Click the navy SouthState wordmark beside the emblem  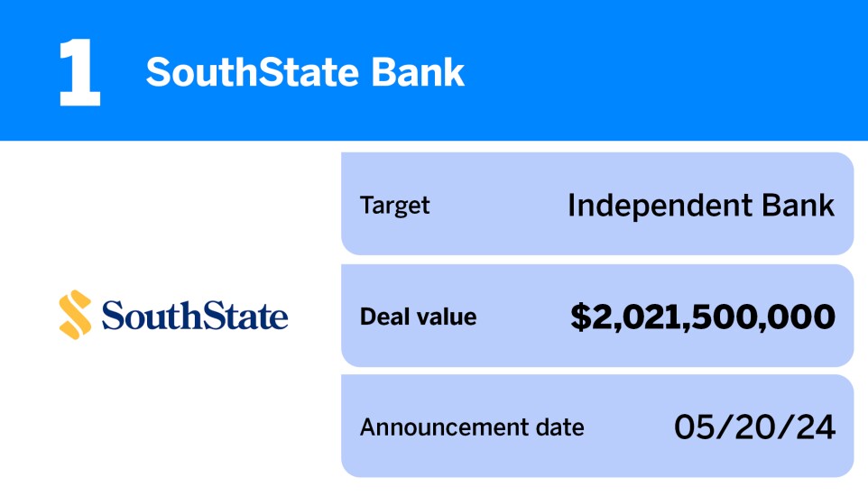195,316
